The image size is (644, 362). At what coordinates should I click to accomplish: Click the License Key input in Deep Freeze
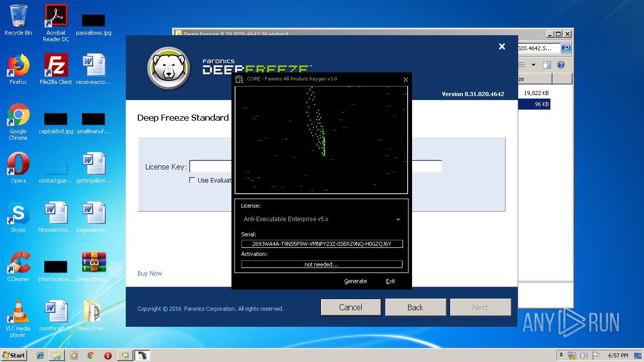(315, 166)
